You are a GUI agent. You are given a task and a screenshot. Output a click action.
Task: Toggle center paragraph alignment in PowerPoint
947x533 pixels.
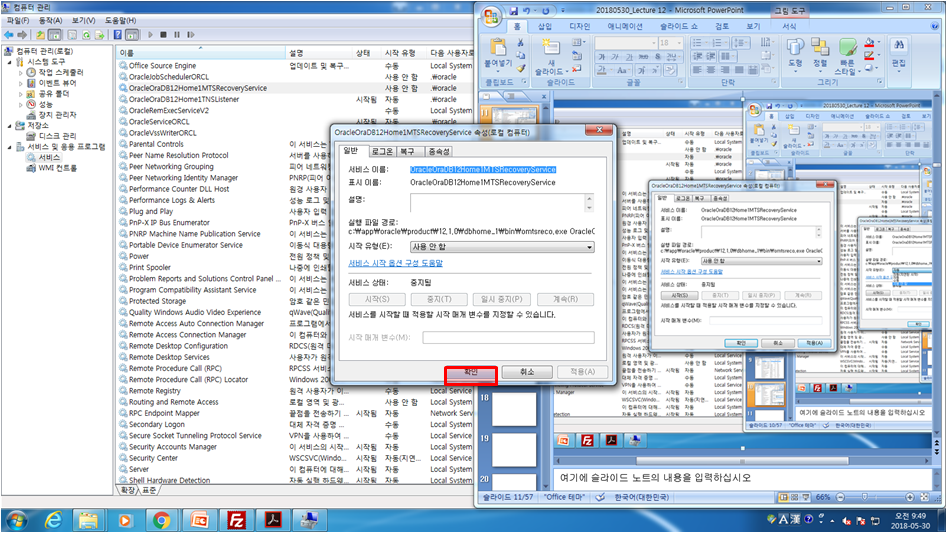click(x=711, y=70)
